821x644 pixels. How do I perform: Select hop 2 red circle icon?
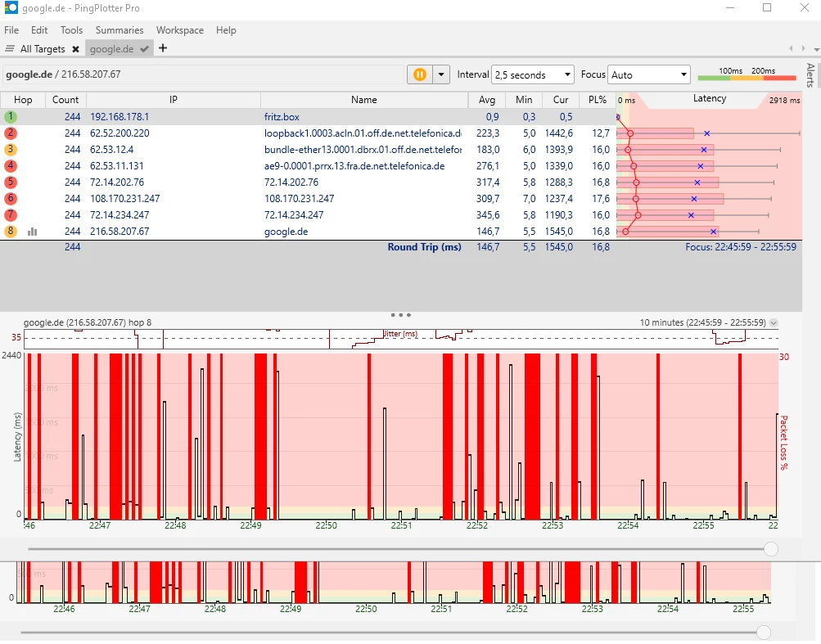[x=11, y=133]
